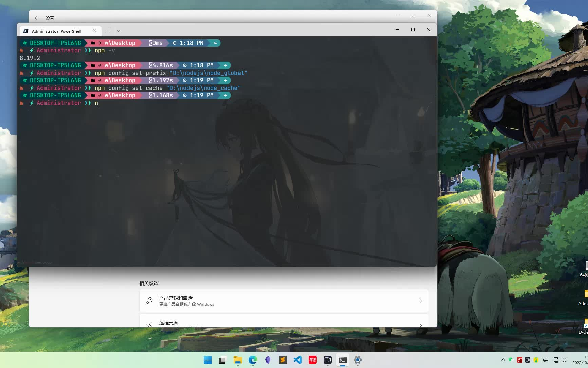Switch input language with 英 indicator

tap(545, 360)
